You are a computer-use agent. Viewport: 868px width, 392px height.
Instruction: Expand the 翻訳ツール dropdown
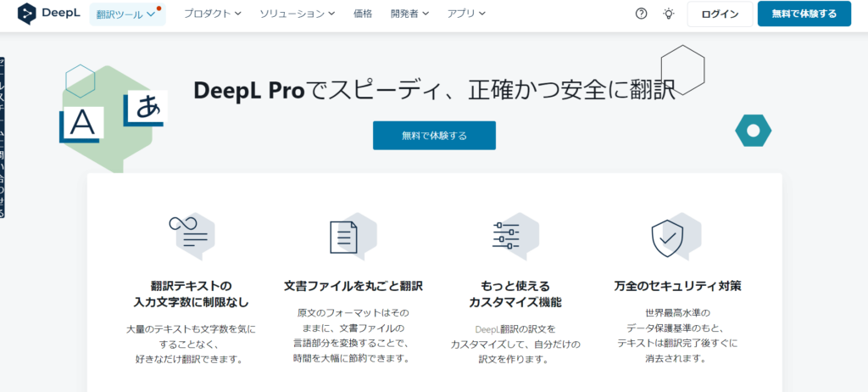click(x=127, y=14)
